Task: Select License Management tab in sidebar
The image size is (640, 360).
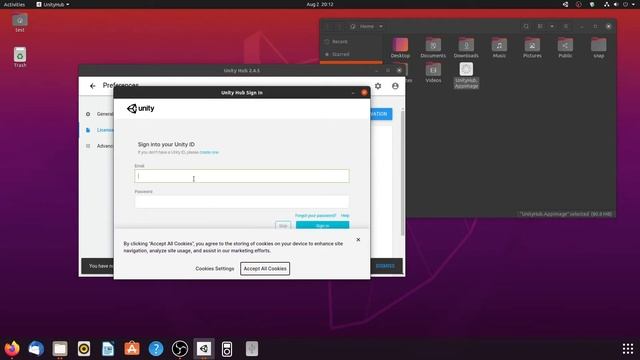Action: [99, 130]
